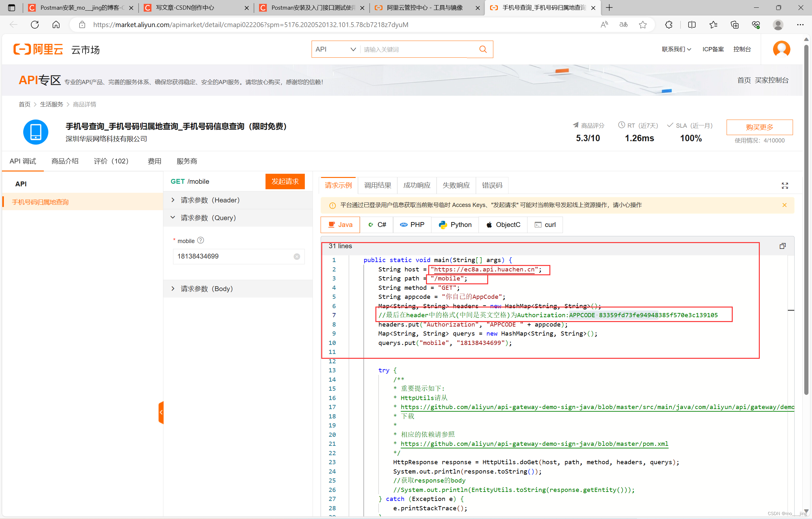Click the 发起请求 button
The image size is (812, 519).
[x=285, y=181]
